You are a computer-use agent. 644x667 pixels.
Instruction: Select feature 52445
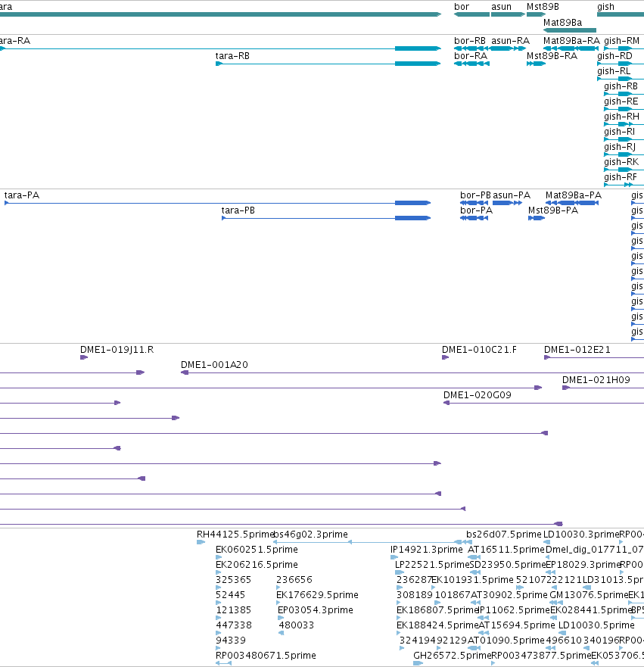[219, 603]
